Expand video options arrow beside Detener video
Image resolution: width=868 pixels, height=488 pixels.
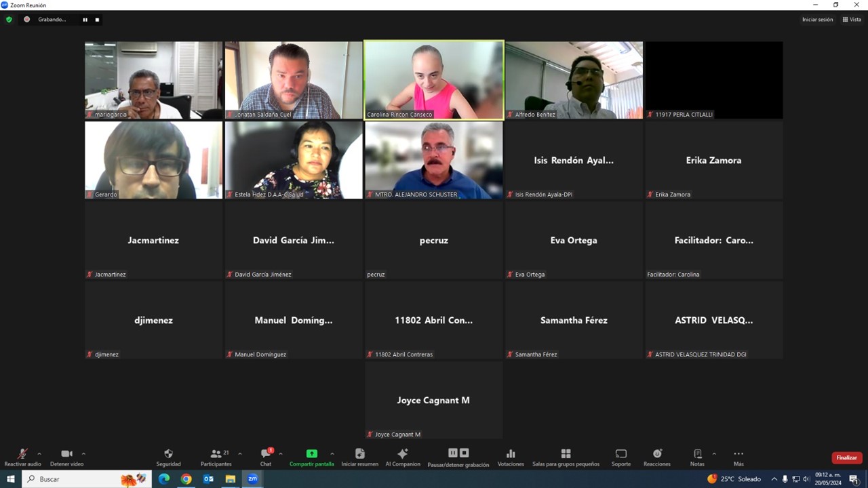[x=83, y=453]
